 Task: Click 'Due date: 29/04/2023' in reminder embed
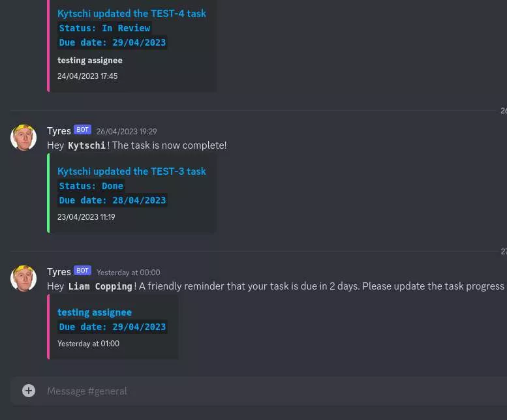click(x=112, y=327)
